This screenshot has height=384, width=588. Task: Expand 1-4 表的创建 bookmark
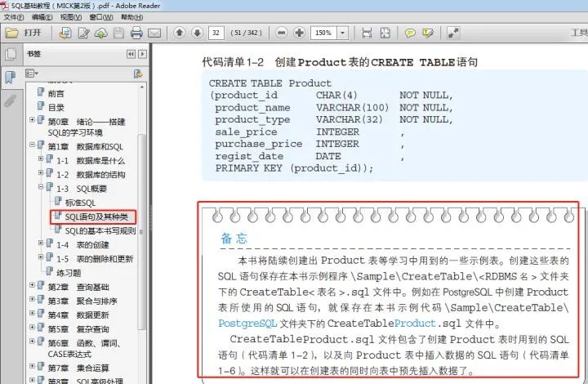pos(41,243)
